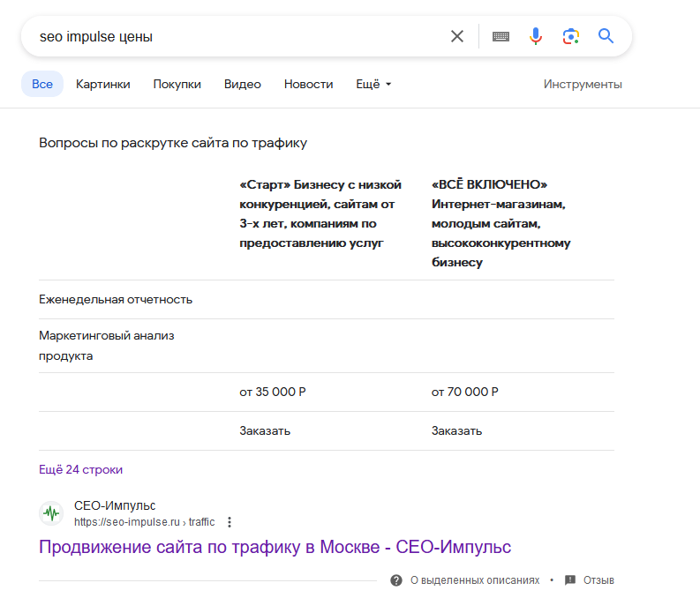Go to the Новости tab

pos(308,84)
